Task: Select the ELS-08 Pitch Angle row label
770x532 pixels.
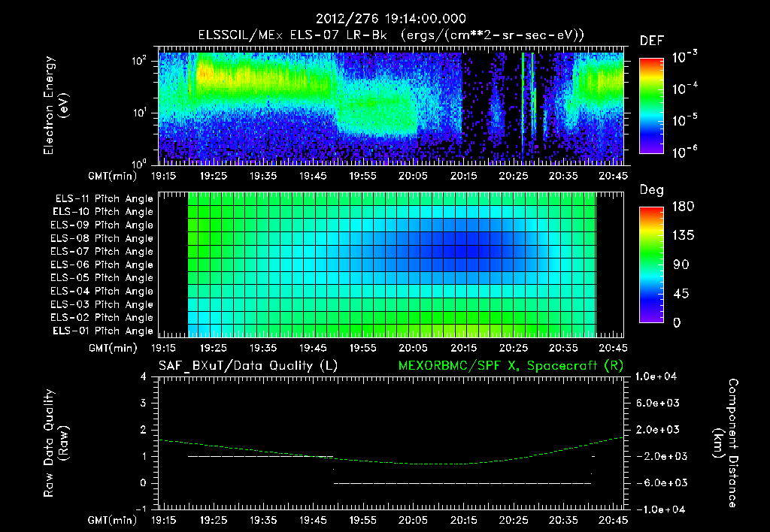Action: (102, 238)
